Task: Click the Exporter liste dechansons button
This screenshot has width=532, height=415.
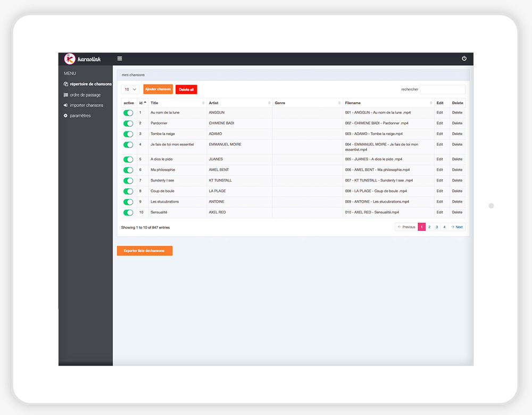Action: coord(145,251)
